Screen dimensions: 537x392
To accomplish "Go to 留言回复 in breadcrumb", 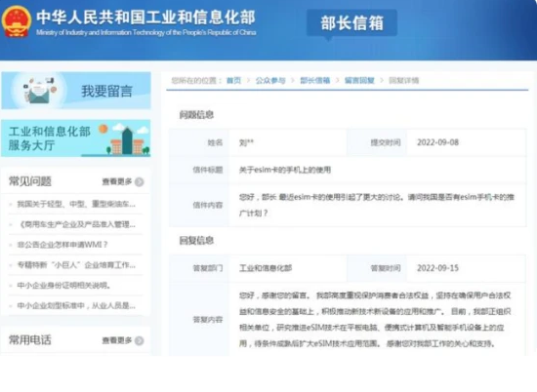I will 359,81.
